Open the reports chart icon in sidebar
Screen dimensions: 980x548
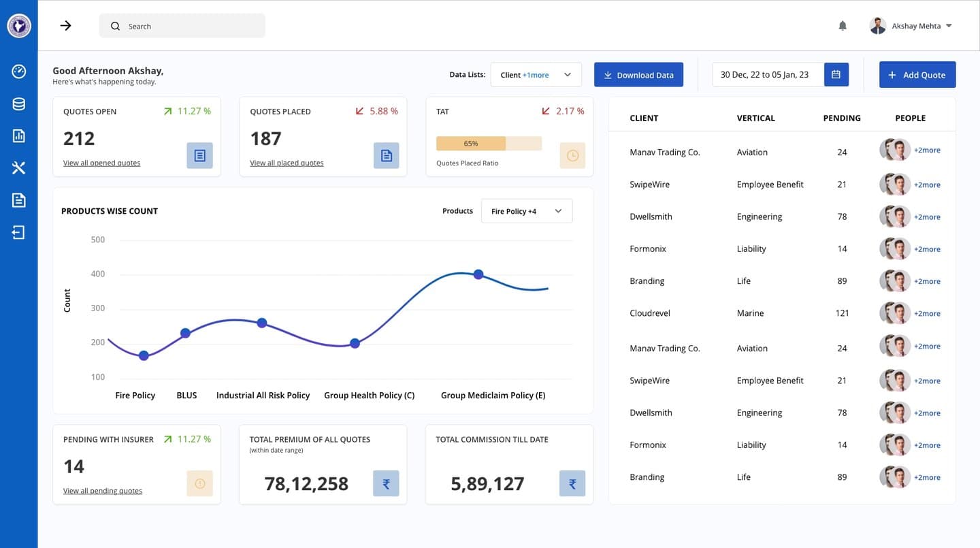pos(19,136)
